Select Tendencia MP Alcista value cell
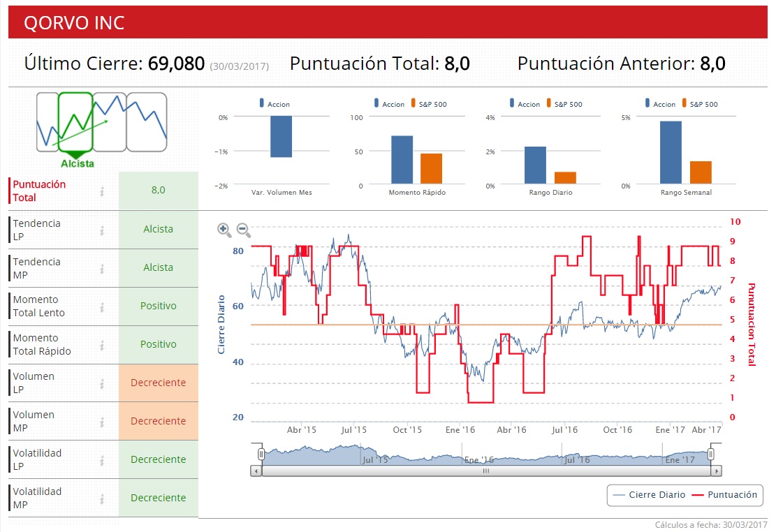 click(x=159, y=267)
